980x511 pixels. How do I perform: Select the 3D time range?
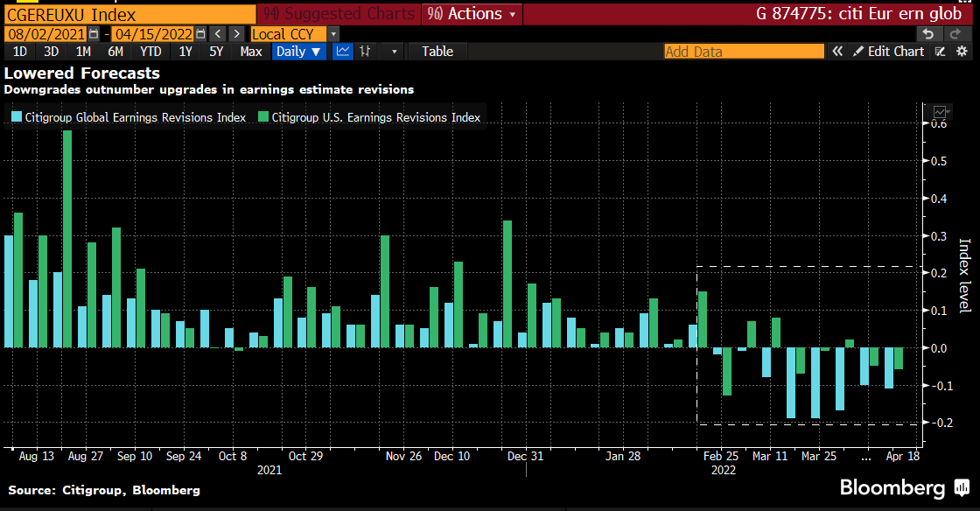(x=52, y=52)
